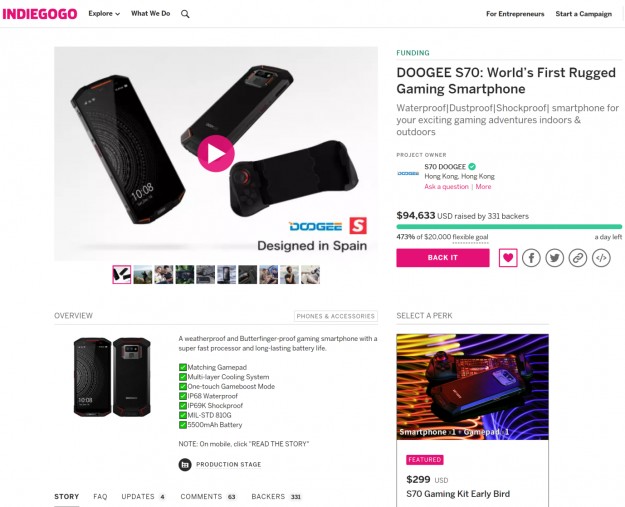Copy campaign link icon
The width and height of the screenshot is (625, 507).
pos(578,258)
